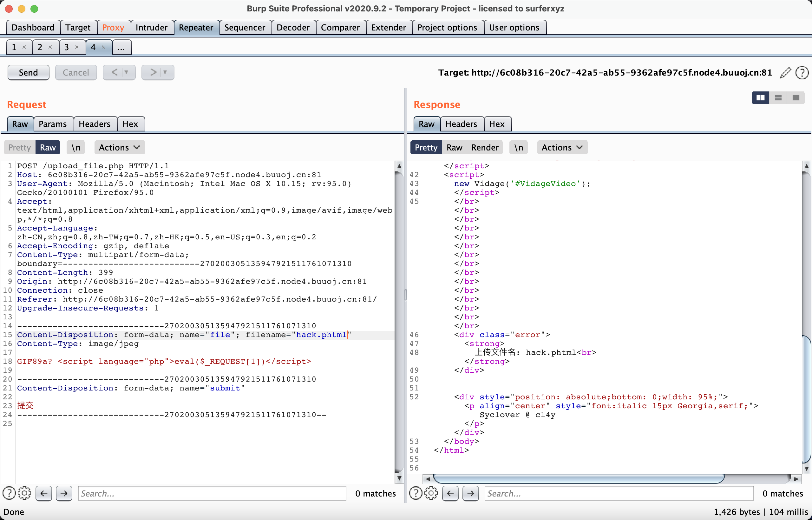Screen dimensions: 812x520
Task: Open new Repeater tab via ellipsis
Action: (121, 47)
